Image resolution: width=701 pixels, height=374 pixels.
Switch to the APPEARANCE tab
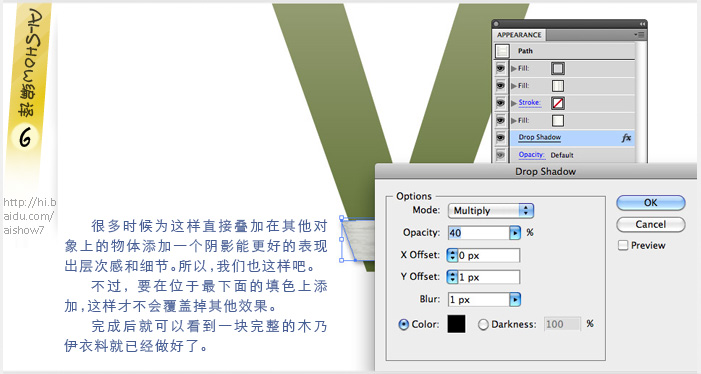(519, 35)
